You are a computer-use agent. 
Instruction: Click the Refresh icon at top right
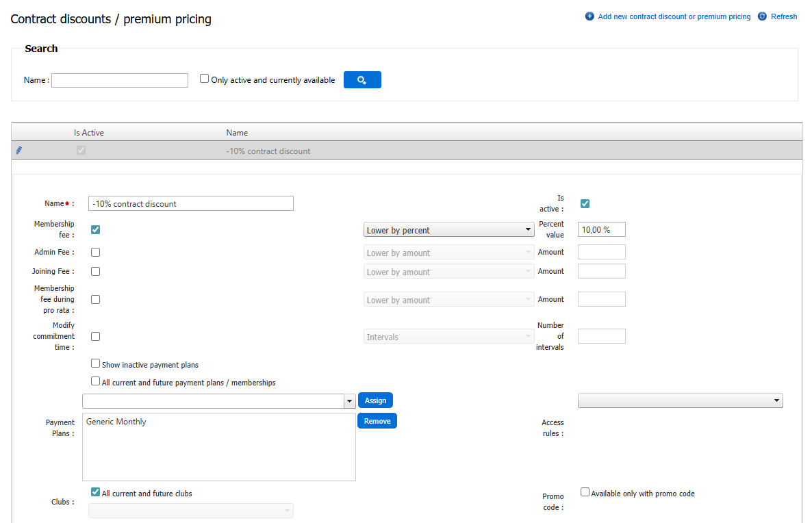[x=762, y=16]
